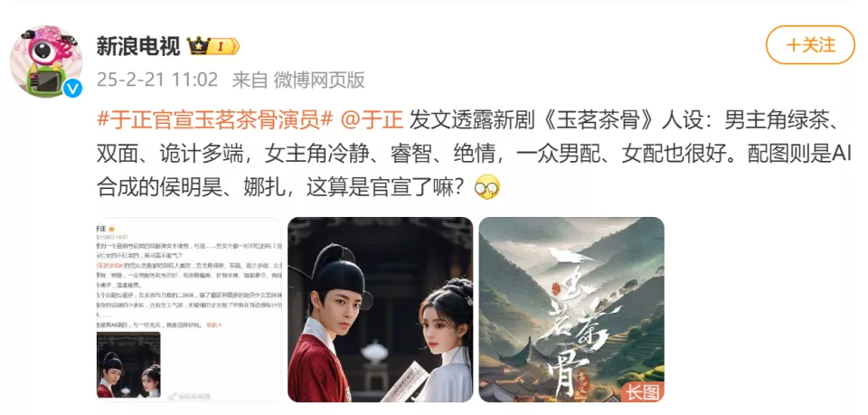
Task: Click the post body text paragraph
Action: [x=473, y=154]
